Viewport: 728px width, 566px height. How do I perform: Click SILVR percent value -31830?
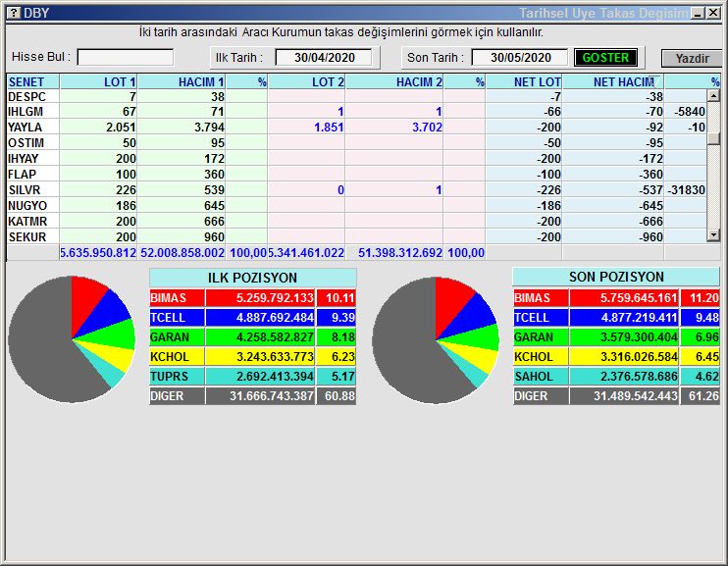click(686, 190)
